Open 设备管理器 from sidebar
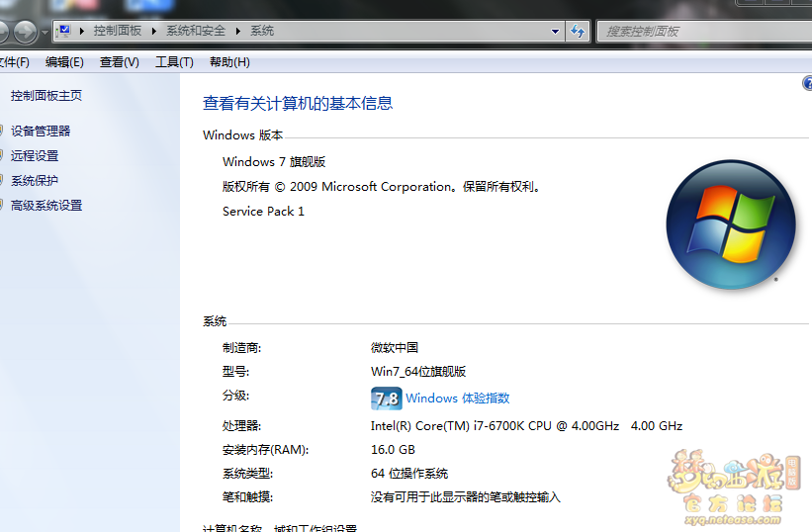 point(41,131)
